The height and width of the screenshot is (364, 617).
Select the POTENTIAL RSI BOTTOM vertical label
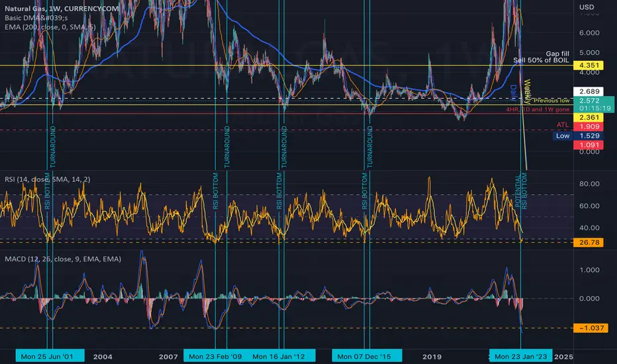(x=521, y=191)
